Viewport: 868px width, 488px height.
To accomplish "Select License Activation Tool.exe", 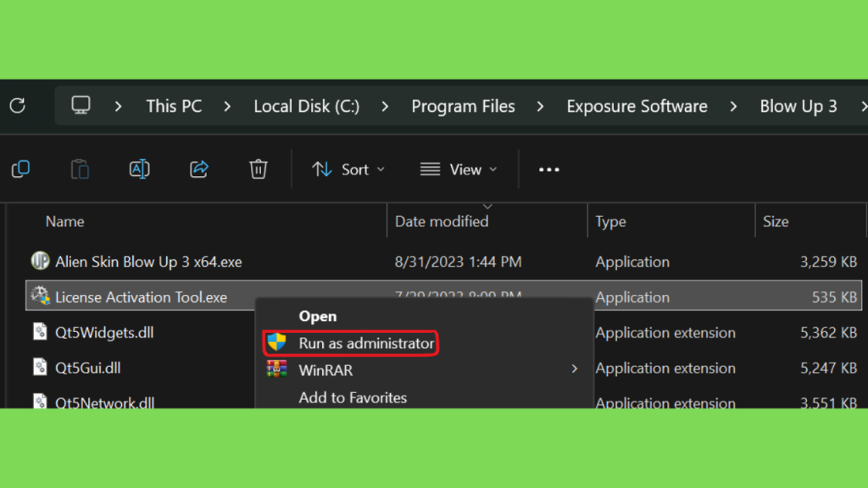I will coord(142,297).
